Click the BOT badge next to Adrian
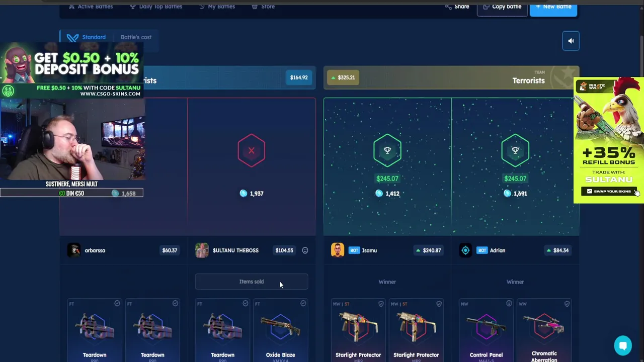 pos(482,250)
